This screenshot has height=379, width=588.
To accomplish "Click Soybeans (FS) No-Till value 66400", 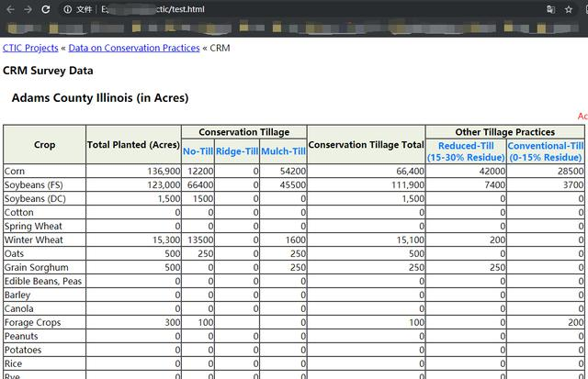I will pos(200,185).
